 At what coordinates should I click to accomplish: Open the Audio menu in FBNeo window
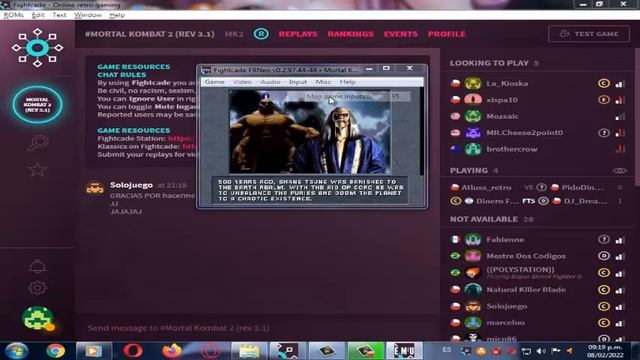click(x=270, y=82)
